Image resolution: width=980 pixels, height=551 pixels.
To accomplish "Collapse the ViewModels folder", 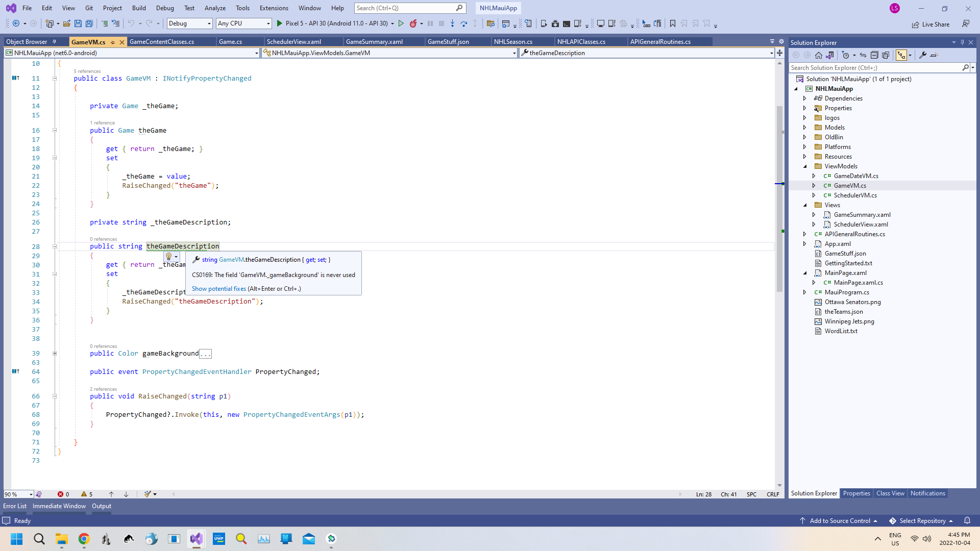I will (805, 166).
